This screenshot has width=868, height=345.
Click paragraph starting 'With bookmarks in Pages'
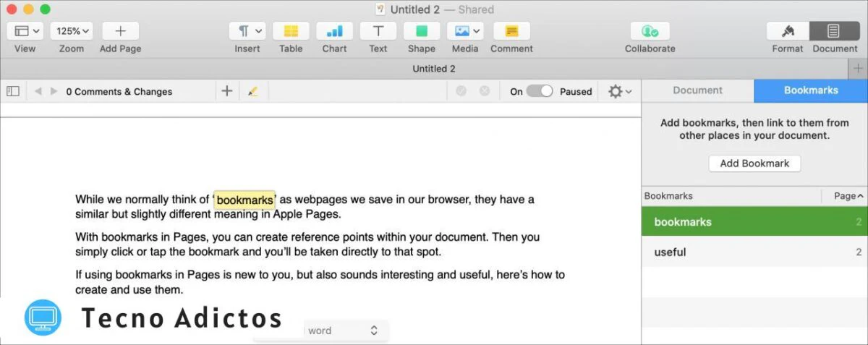point(307,244)
